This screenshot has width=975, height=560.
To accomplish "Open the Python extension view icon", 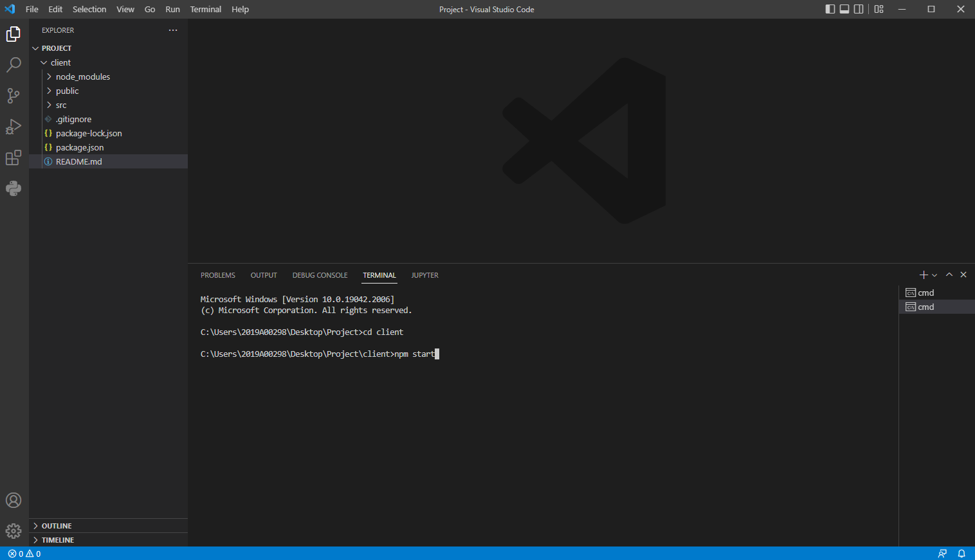I will [x=14, y=188].
